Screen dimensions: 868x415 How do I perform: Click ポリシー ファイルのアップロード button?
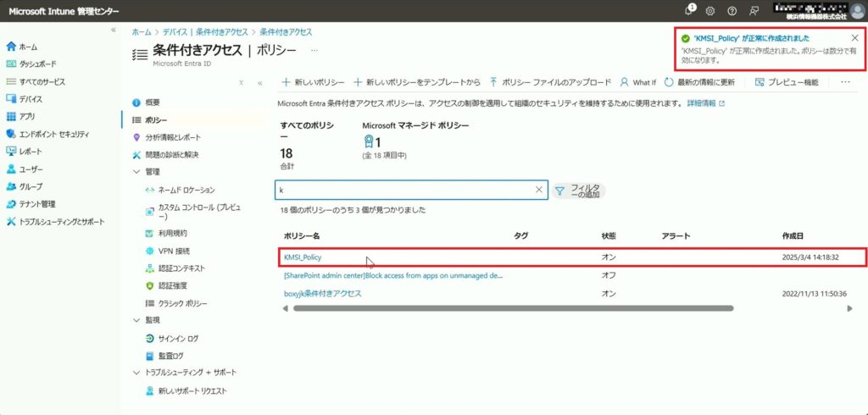(x=549, y=82)
